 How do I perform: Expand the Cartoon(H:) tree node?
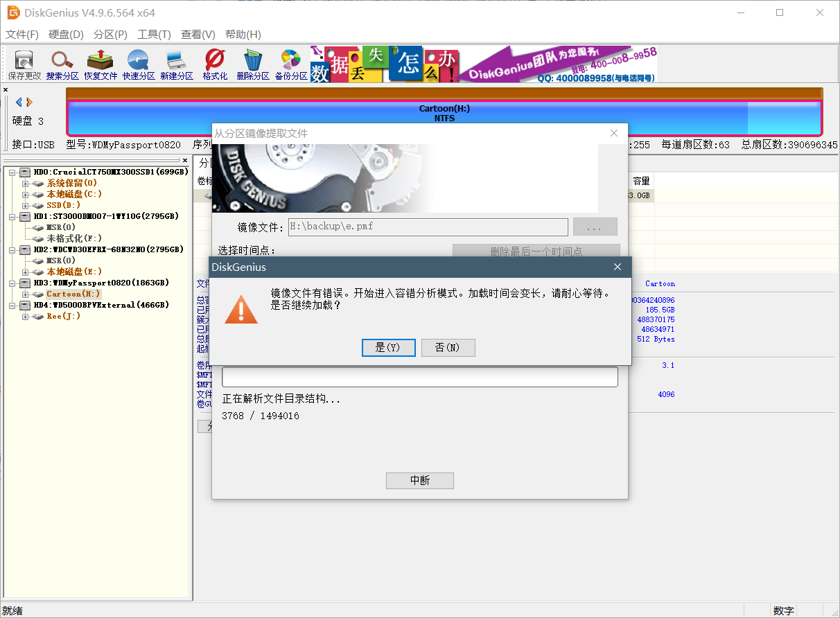tap(26, 294)
